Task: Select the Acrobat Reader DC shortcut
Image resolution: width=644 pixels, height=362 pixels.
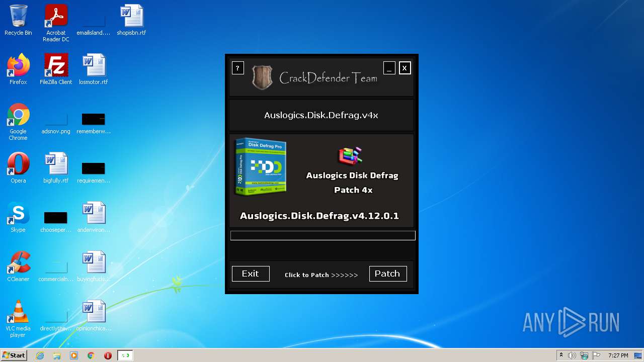Action: (56, 24)
